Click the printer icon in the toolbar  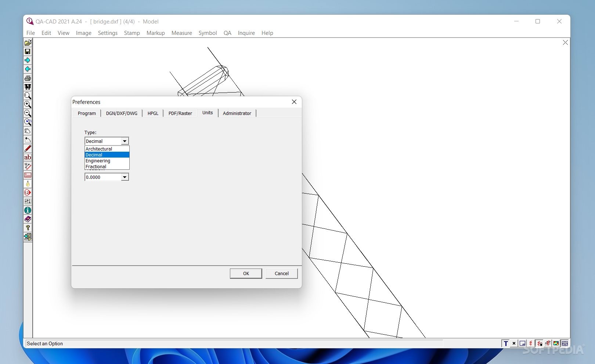[x=28, y=78]
